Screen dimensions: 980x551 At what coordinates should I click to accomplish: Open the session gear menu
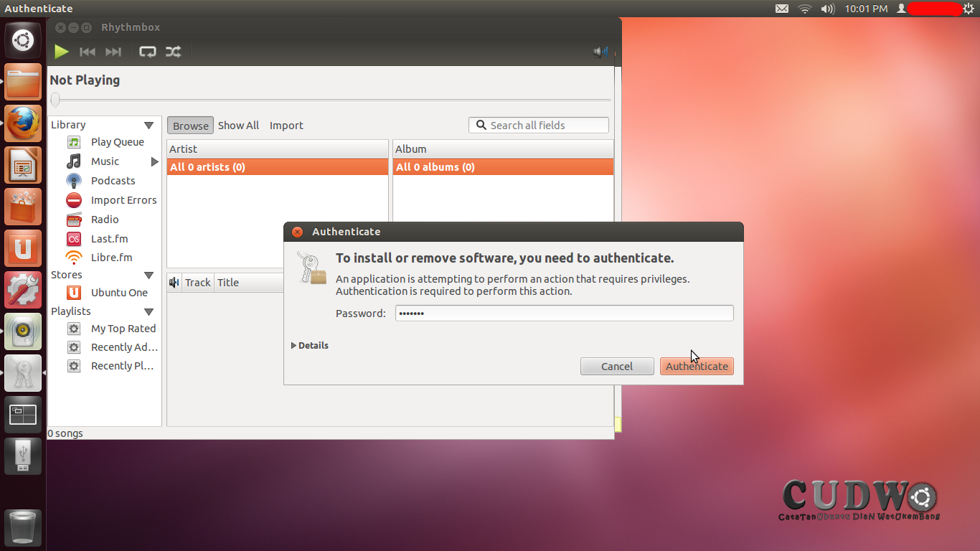[969, 9]
